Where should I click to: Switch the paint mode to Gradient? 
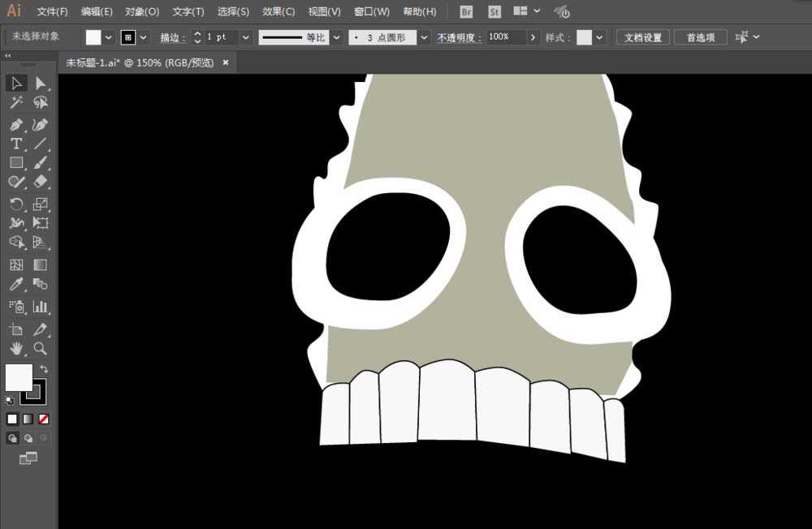tap(28, 419)
